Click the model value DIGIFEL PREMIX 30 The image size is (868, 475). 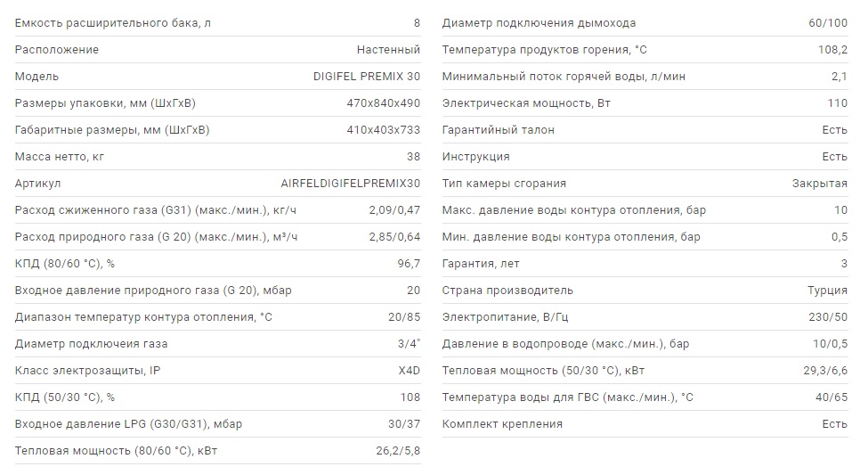(x=366, y=77)
